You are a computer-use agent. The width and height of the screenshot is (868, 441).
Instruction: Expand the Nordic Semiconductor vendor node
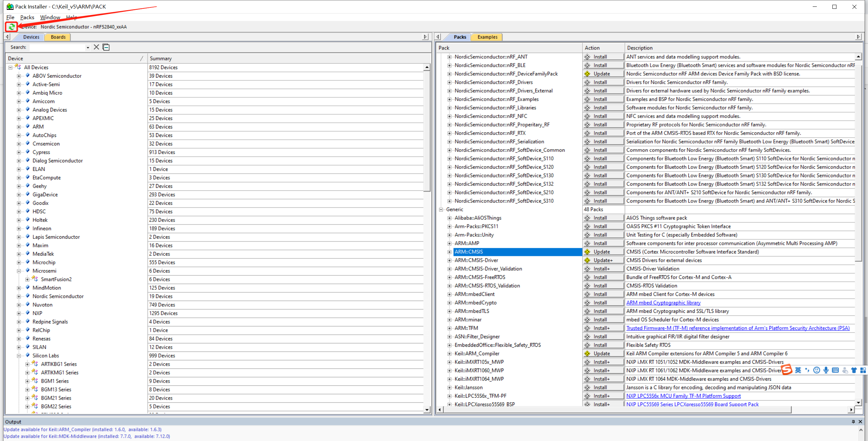19,296
